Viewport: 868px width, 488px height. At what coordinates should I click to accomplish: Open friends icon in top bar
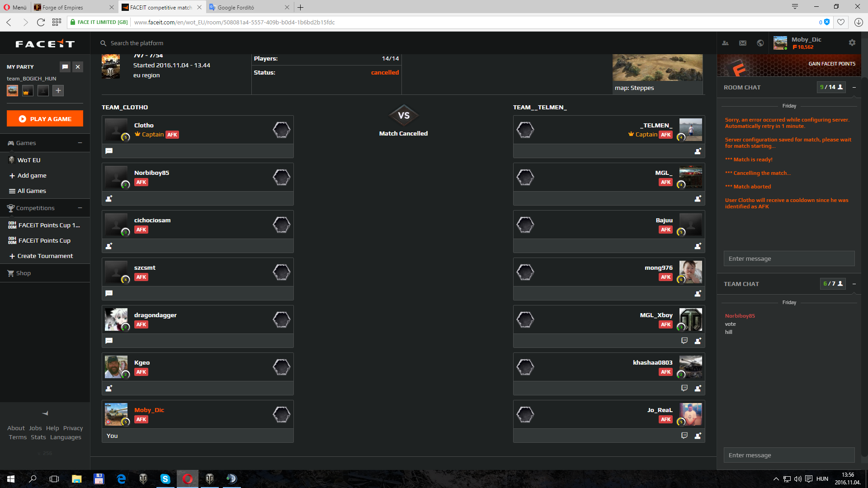click(x=725, y=43)
